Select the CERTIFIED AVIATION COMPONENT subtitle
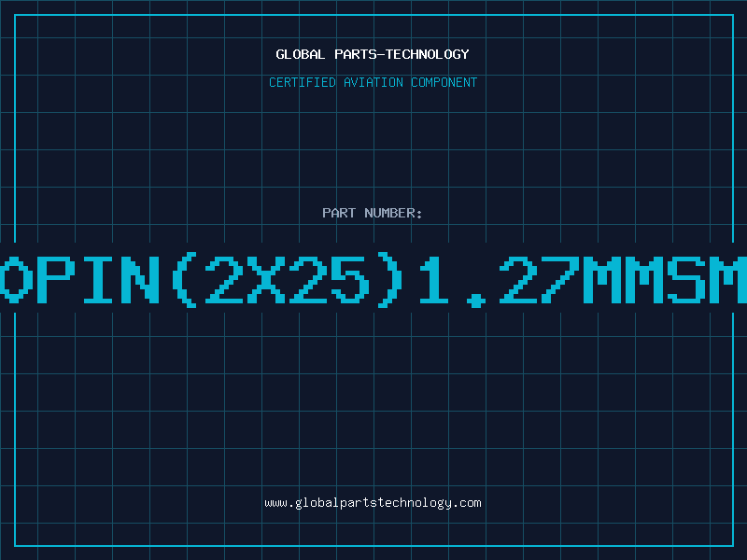This screenshot has height=560, width=747. (x=373, y=82)
